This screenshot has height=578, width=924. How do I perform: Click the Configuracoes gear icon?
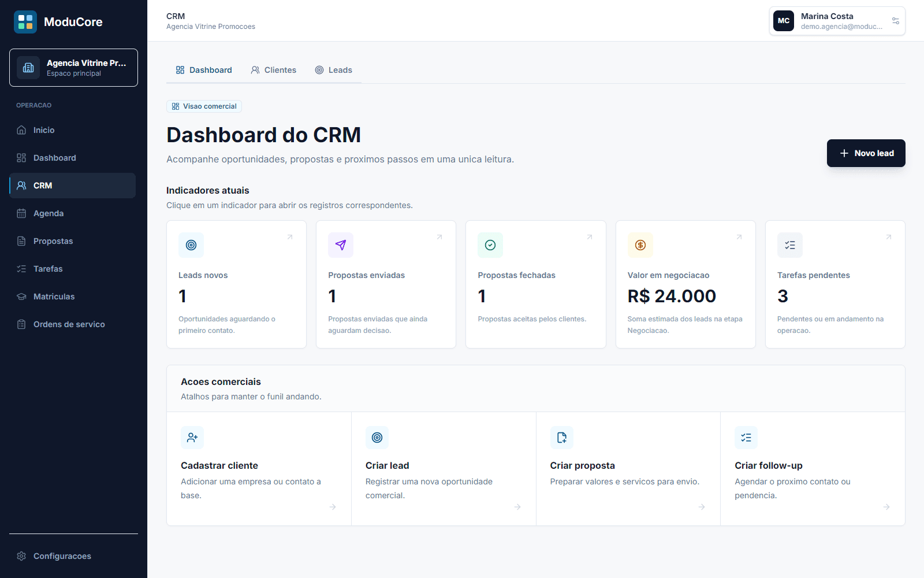pyautogui.click(x=21, y=556)
